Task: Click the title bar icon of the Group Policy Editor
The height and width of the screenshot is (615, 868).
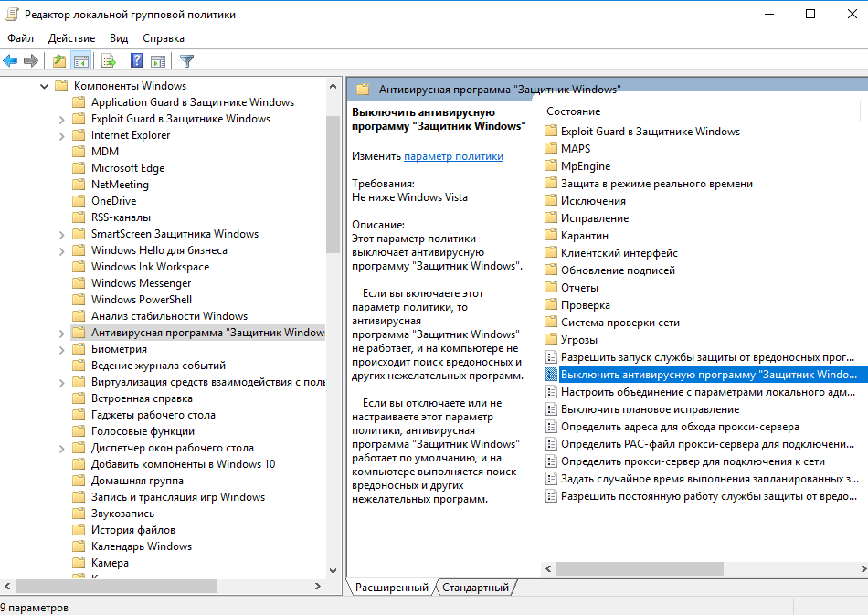Action: tap(12, 15)
